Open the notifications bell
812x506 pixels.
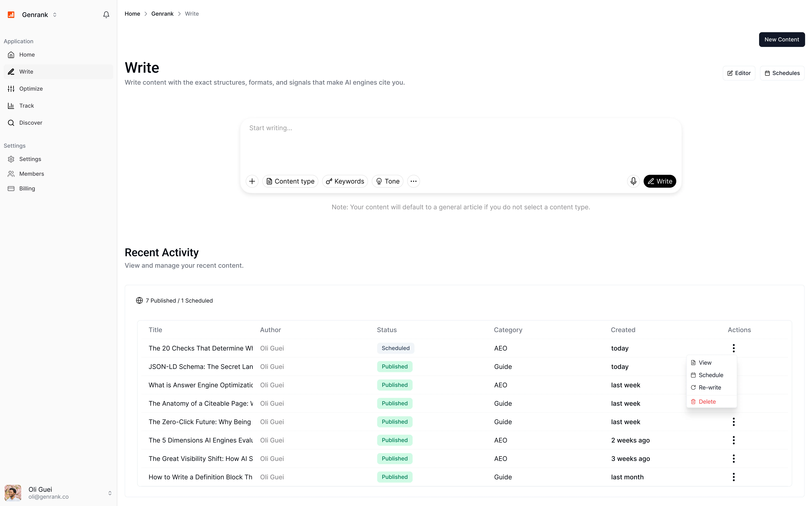(106, 14)
